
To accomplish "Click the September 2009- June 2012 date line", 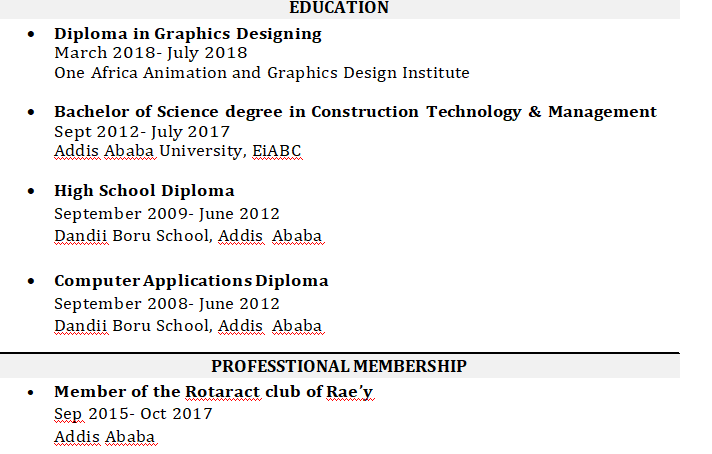I will tap(166, 213).
